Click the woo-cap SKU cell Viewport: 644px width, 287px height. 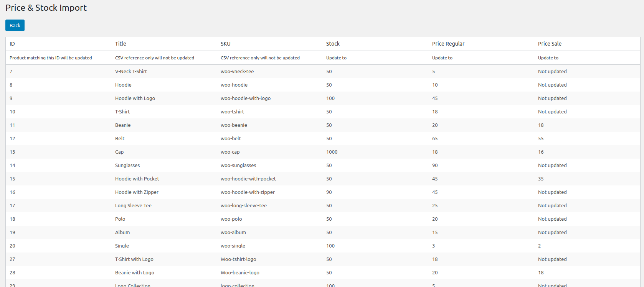[x=230, y=152]
